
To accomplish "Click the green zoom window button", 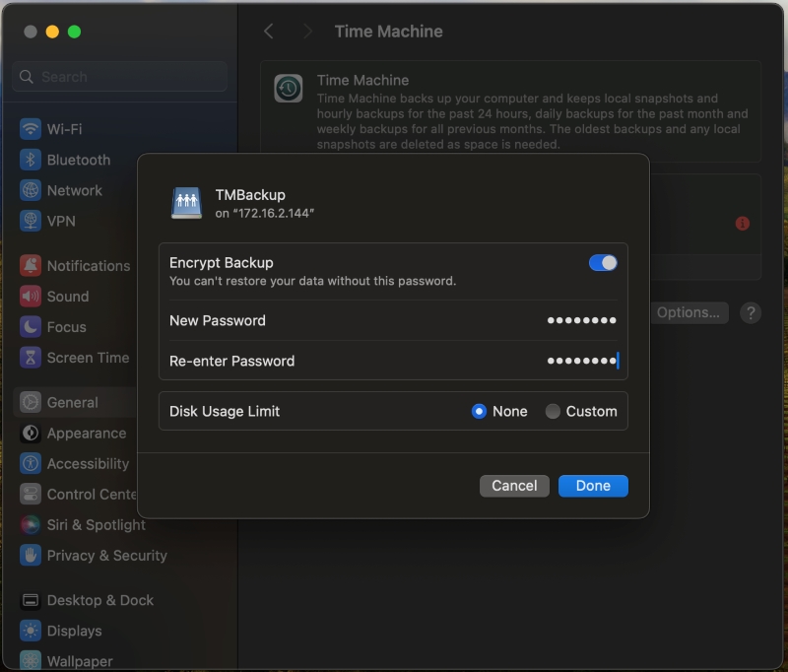I will pos(75,32).
